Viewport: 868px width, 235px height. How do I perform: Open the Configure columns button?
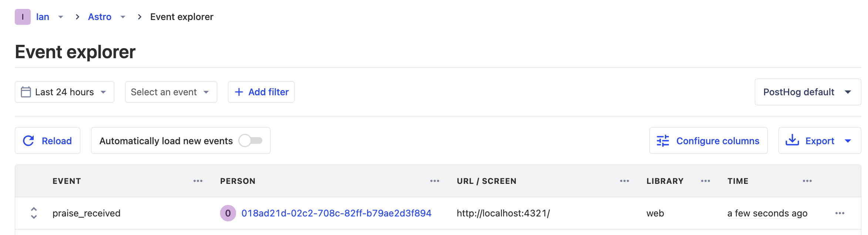click(708, 141)
